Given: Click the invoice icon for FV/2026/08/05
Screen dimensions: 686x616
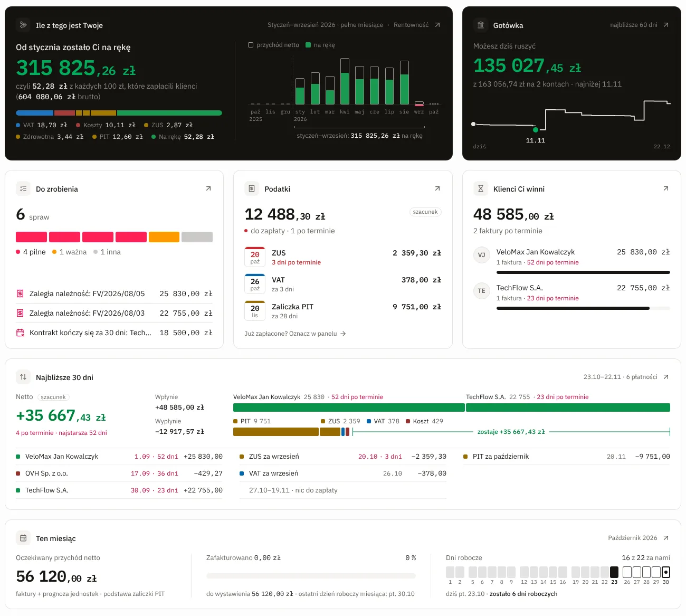Looking at the screenshot, I should coord(20,293).
